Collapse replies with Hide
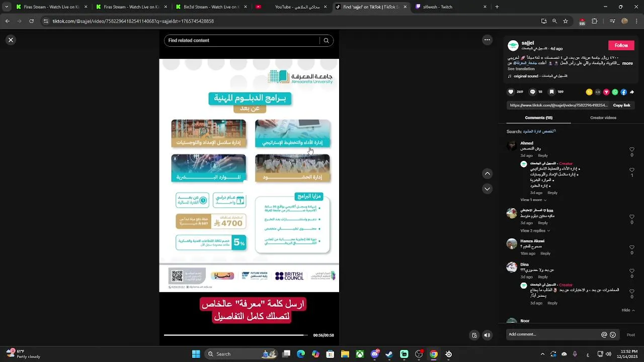 click(628, 310)
